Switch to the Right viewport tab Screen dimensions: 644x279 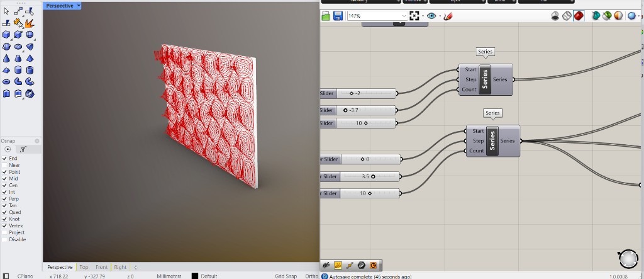[120, 267]
